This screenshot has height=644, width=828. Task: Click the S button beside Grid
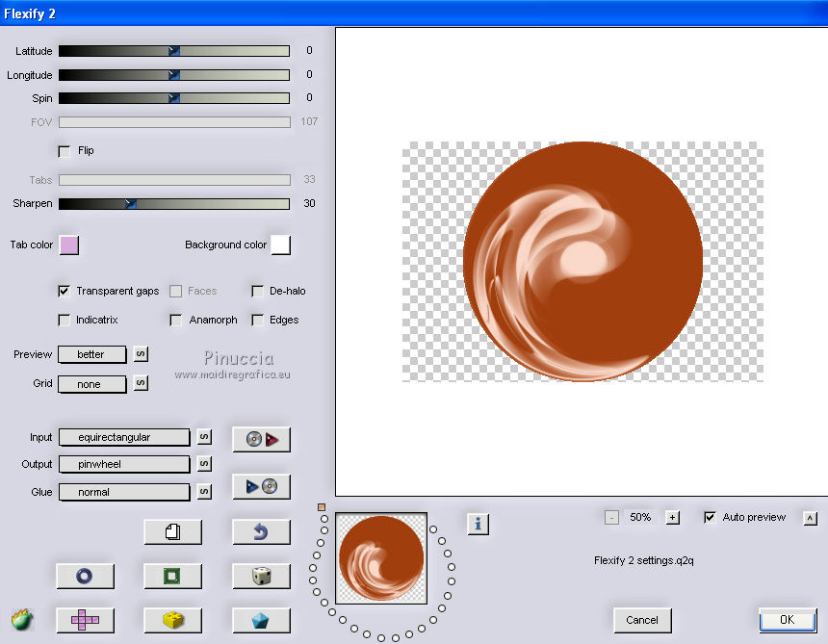pos(141,383)
